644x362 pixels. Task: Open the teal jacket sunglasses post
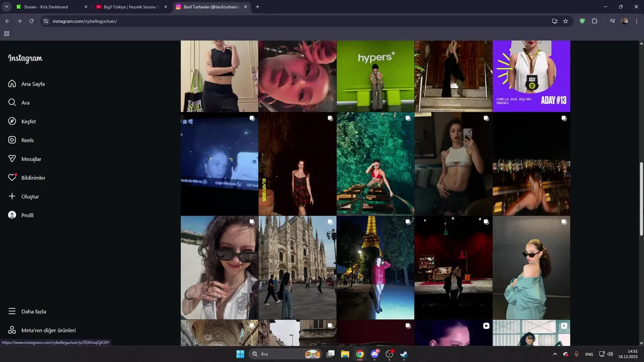coord(531,267)
